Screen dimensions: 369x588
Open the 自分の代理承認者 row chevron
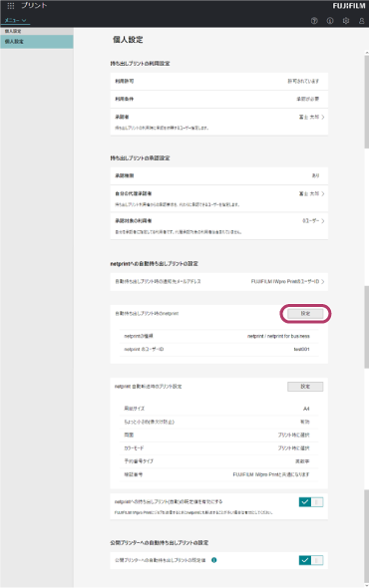point(323,194)
